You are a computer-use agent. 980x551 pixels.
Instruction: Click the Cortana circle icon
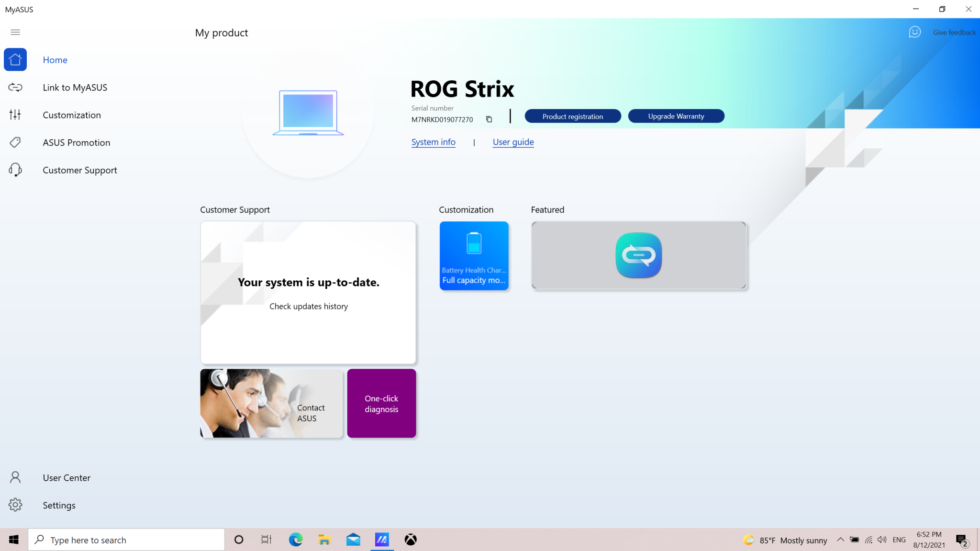point(239,540)
